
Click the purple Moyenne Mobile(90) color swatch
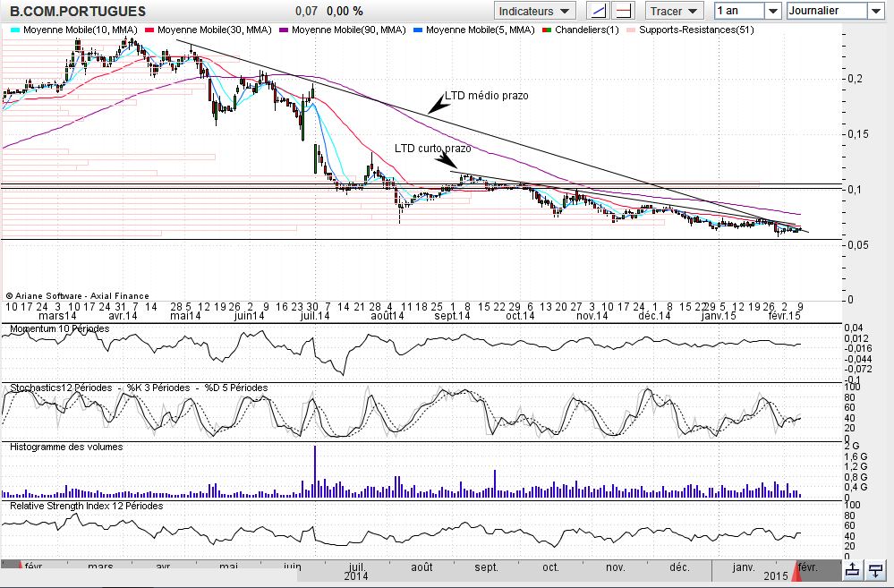coord(284,30)
